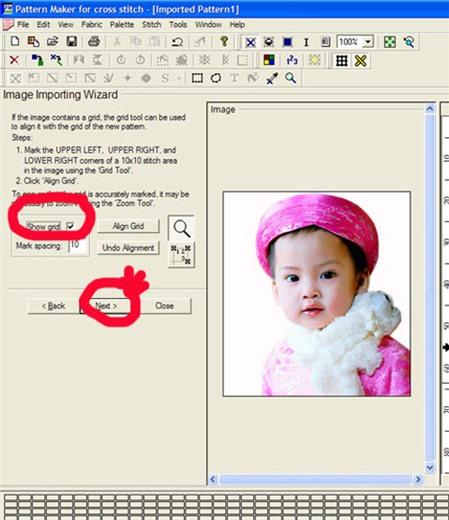Select the wizard Grid Tool icon
Image resolution: width=449 pixels, height=520 pixels.
[x=182, y=254]
